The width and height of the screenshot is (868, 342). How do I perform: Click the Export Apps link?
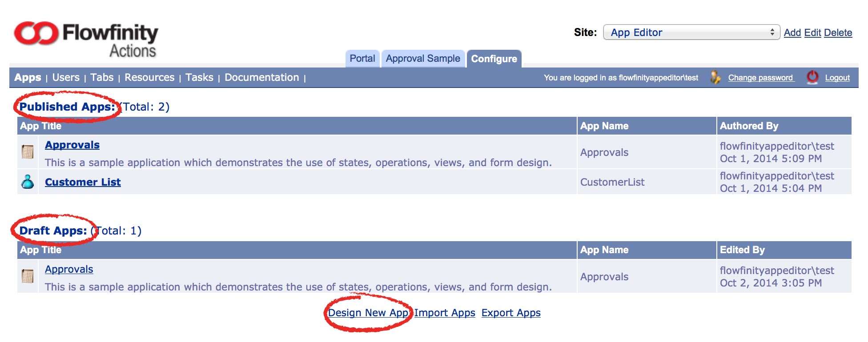[x=511, y=313]
